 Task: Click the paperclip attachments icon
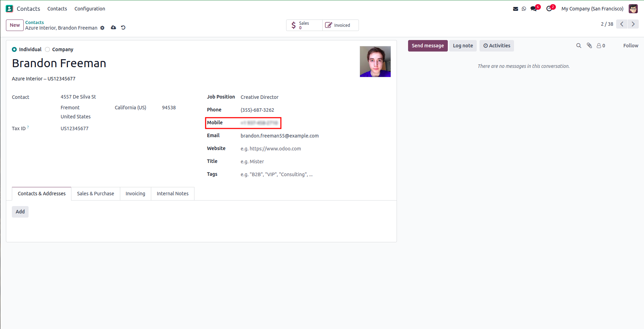point(589,46)
